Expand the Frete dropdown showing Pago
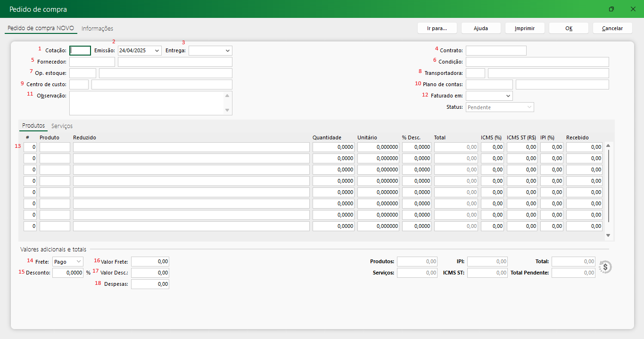Viewport: 644px width, 339px height. click(x=78, y=261)
